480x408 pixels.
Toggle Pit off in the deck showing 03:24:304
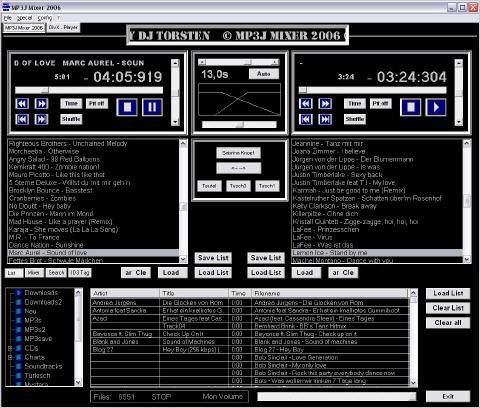pos(380,103)
